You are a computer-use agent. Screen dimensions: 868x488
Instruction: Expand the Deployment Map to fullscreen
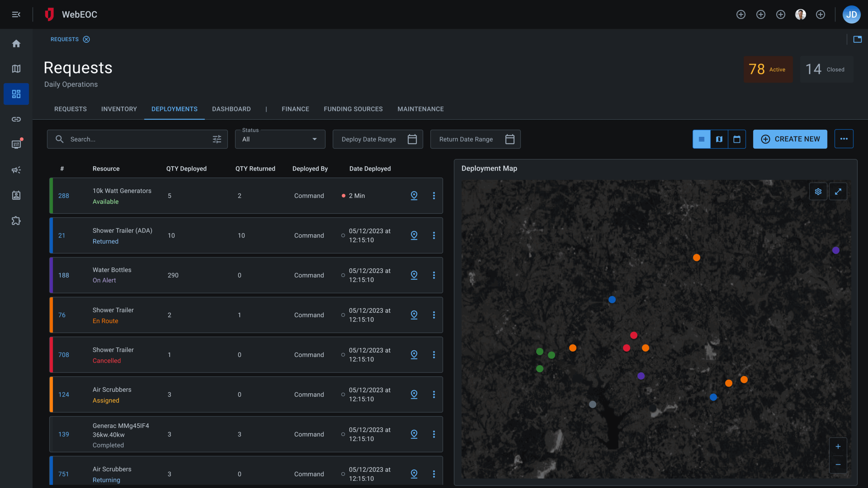tap(838, 191)
